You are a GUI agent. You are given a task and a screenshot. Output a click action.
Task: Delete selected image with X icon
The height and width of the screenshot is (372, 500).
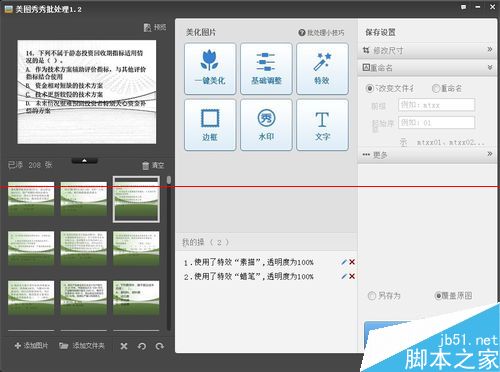[x=124, y=346]
